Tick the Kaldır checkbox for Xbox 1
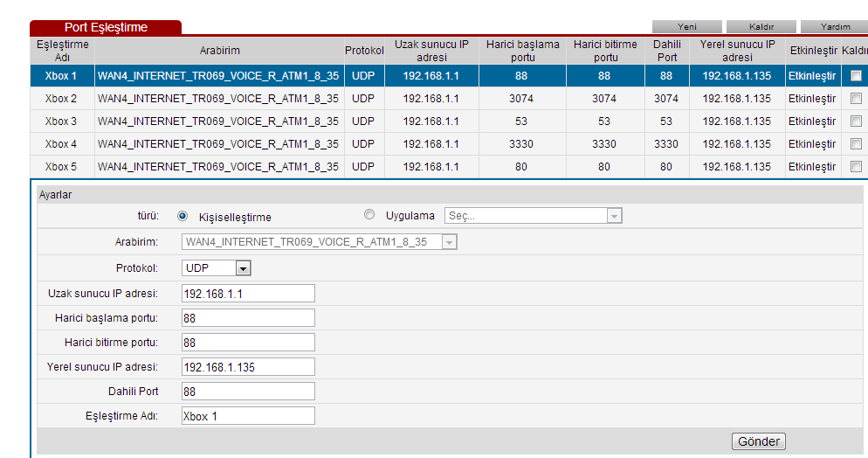This screenshot has width=868, height=458. [856, 76]
